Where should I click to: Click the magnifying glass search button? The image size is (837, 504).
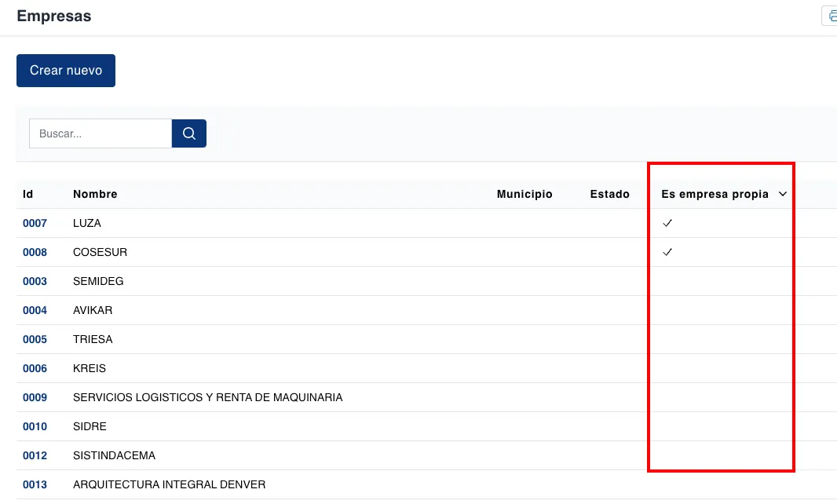[x=188, y=133]
